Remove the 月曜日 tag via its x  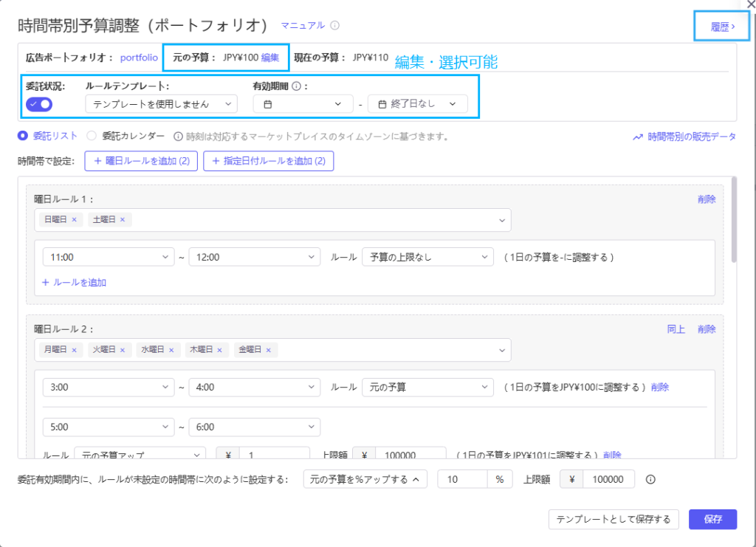(x=75, y=350)
